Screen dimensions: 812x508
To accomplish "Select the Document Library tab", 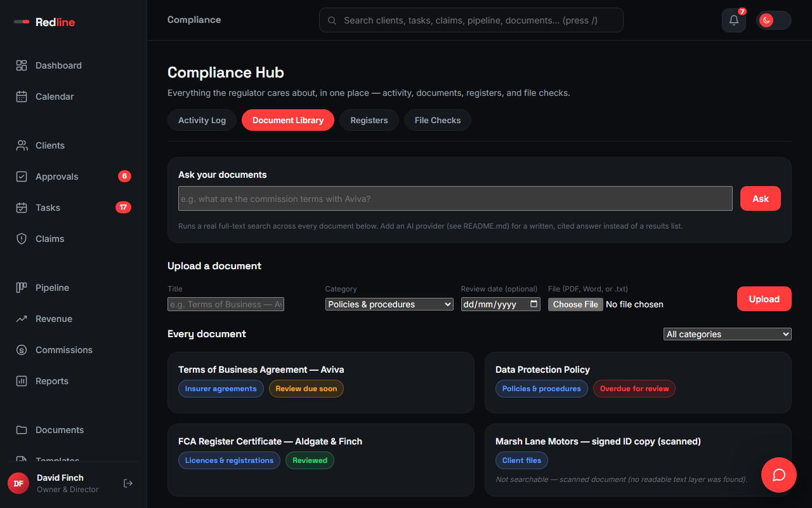I will (x=288, y=120).
